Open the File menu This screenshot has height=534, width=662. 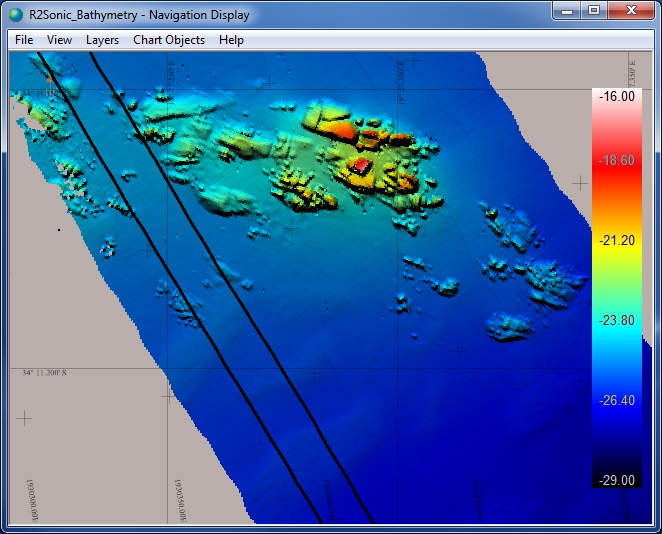(24, 40)
